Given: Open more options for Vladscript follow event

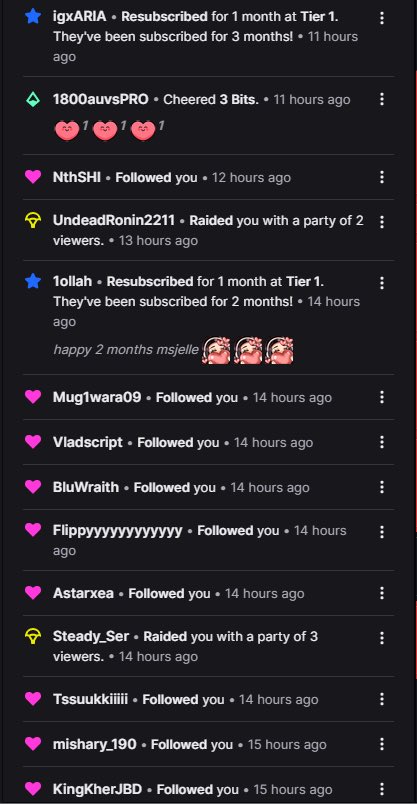Looking at the screenshot, I should (x=382, y=442).
